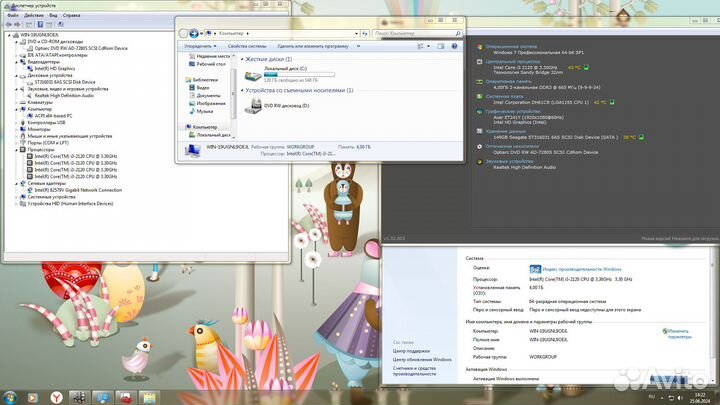Collapse the WIN-19UGNL9OEJL root node
The width and height of the screenshot is (720, 405).
[9, 35]
